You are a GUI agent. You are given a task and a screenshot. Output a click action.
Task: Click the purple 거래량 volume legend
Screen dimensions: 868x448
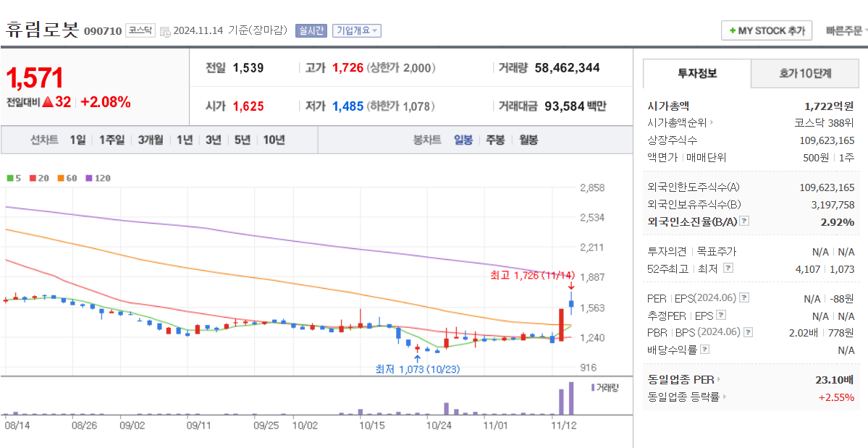tap(604, 388)
